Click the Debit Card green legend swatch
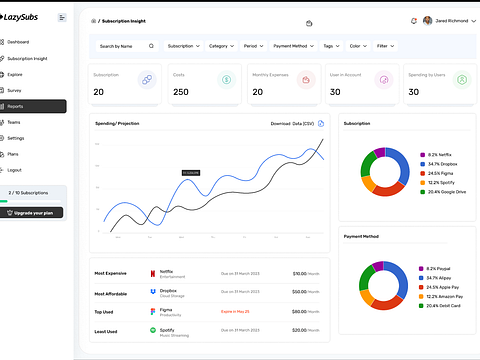Viewport: 480px width, 360px height. (421, 306)
